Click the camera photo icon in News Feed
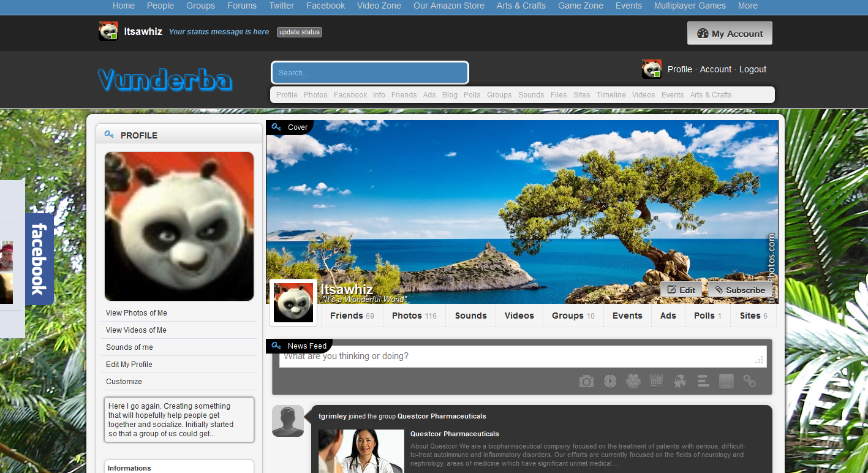The image size is (868, 473). coord(586,382)
